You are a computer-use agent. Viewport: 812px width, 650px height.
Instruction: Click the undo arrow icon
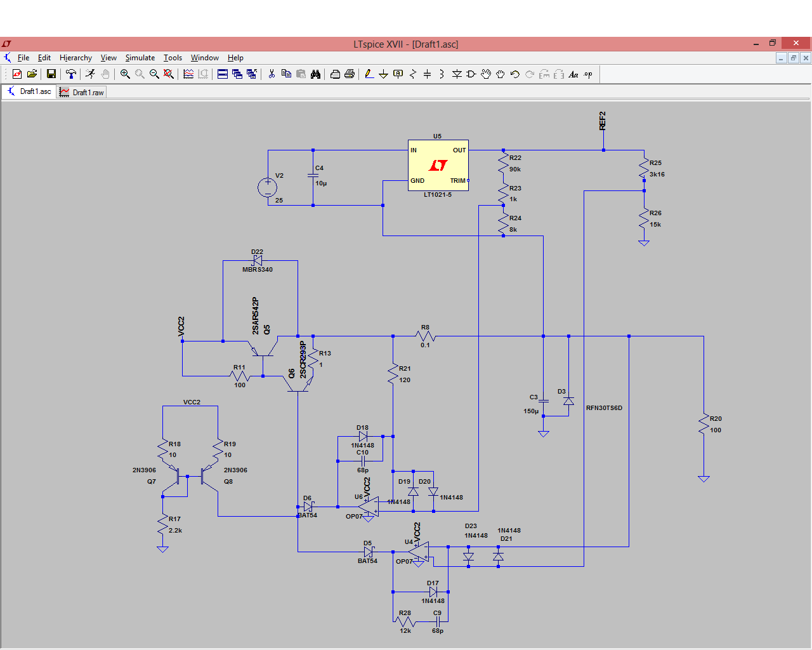click(x=515, y=74)
